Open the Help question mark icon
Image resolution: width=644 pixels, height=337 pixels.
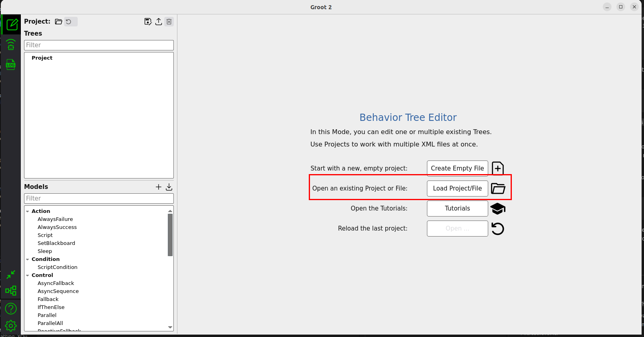point(11,309)
